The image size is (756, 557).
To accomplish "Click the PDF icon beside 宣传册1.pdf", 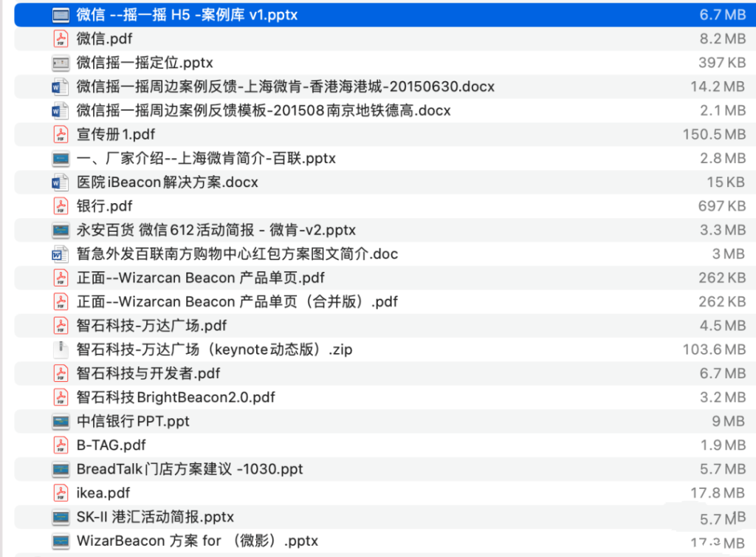I will pos(61,134).
